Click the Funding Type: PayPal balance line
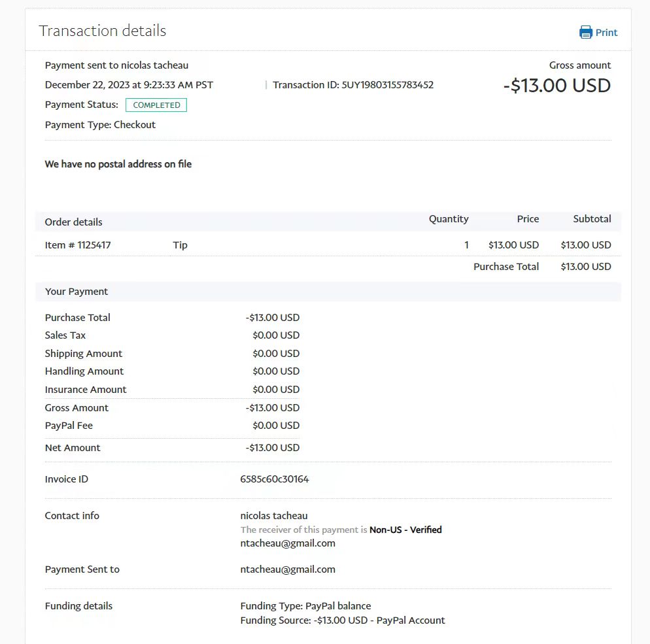Image resolution: width=650 pixels, height=644 pixels. click(x=305, y=606)
